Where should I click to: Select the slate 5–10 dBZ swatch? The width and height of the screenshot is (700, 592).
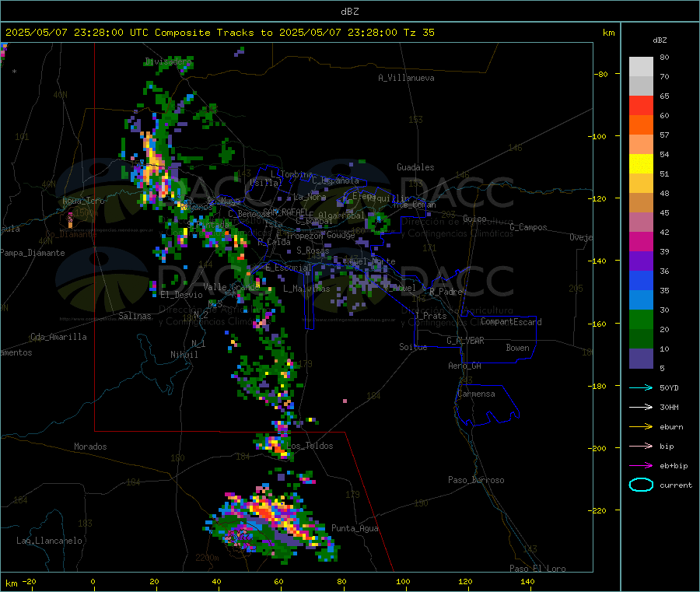tap(641, 359)
